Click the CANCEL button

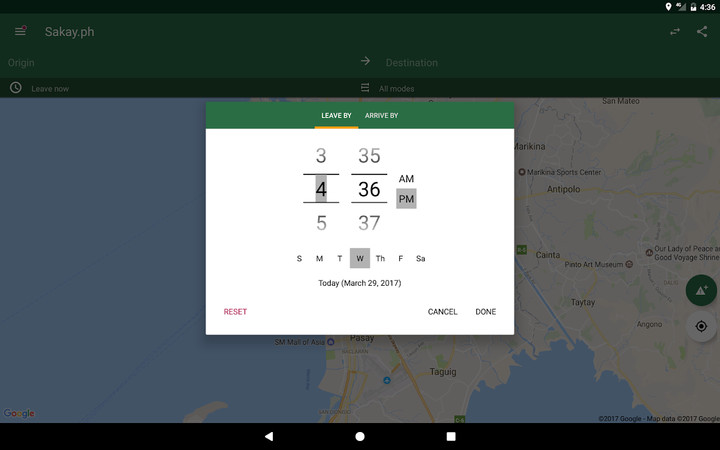coord(443,312)
